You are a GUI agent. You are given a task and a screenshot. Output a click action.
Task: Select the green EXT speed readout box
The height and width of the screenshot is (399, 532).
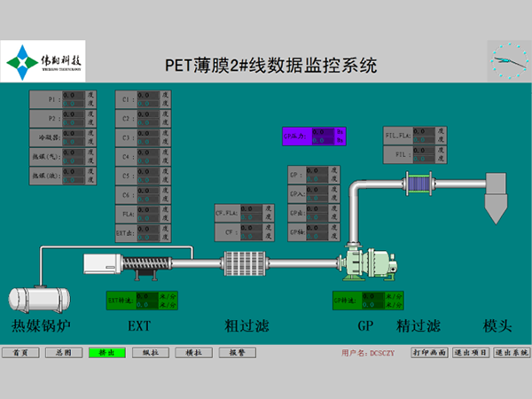click(142, 300)
